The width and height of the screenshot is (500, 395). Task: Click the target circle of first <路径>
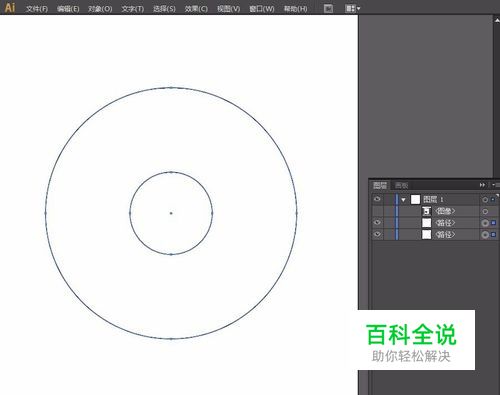click(x=485, y=223)
